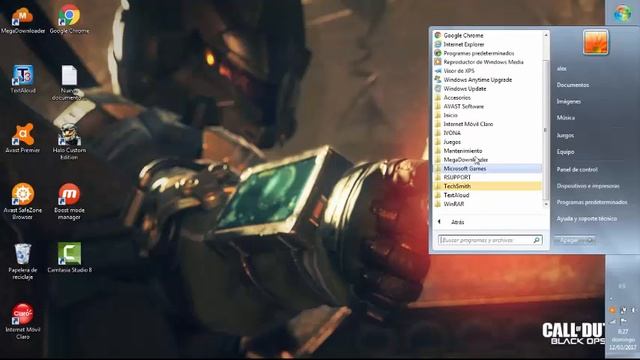Open the shutdown options arrow beside Apagar

(x=591, y=240)
